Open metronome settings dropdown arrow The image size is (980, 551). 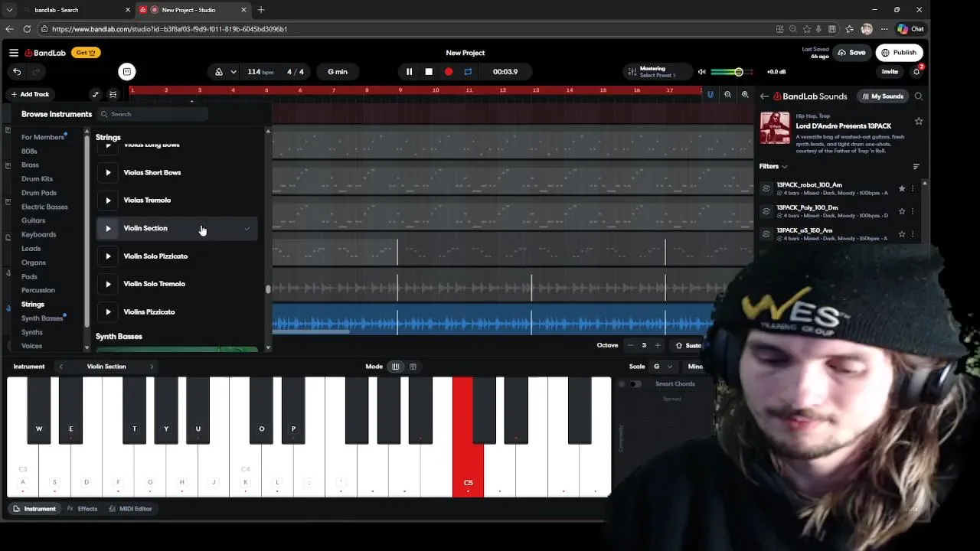click(x=233, y=72)
